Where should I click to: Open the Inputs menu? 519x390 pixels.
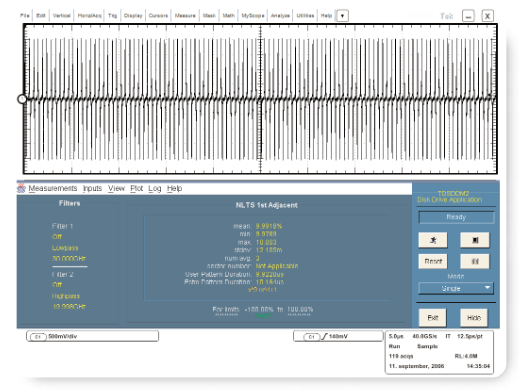[x=92, y=188]
